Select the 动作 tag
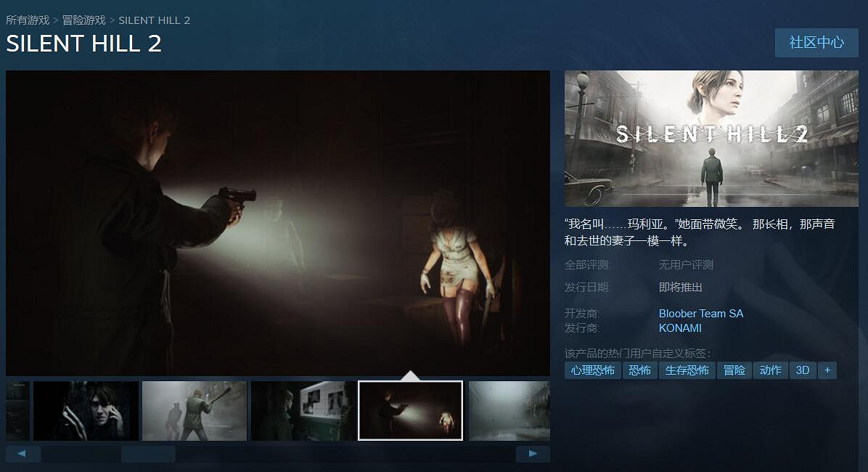 pos(770,370)
